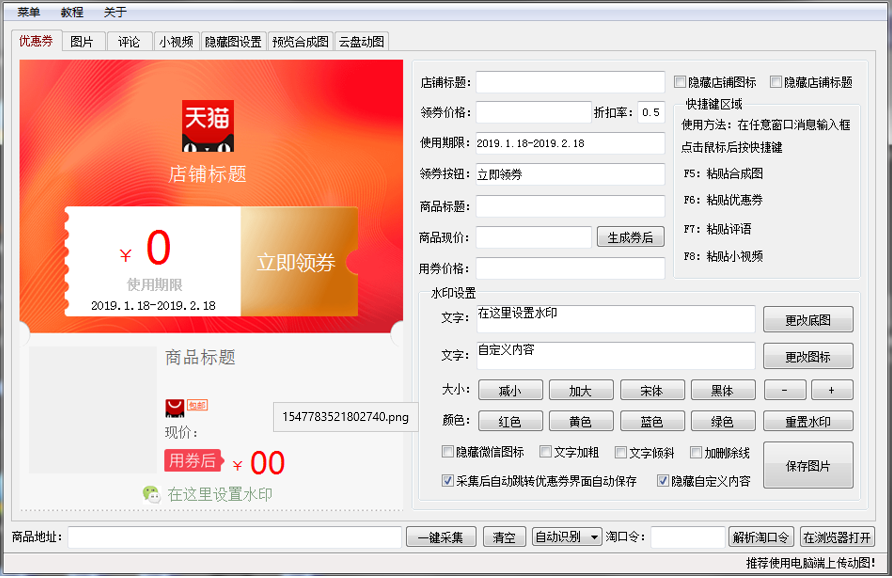Open the 关于 menu
The height and width of the screenshot is (578, 892).
(115, 12)
